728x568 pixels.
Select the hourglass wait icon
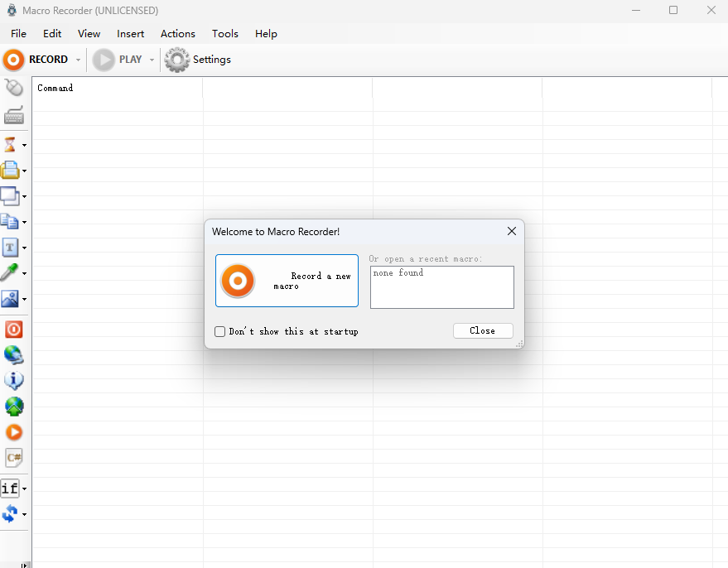click(11, 145)
